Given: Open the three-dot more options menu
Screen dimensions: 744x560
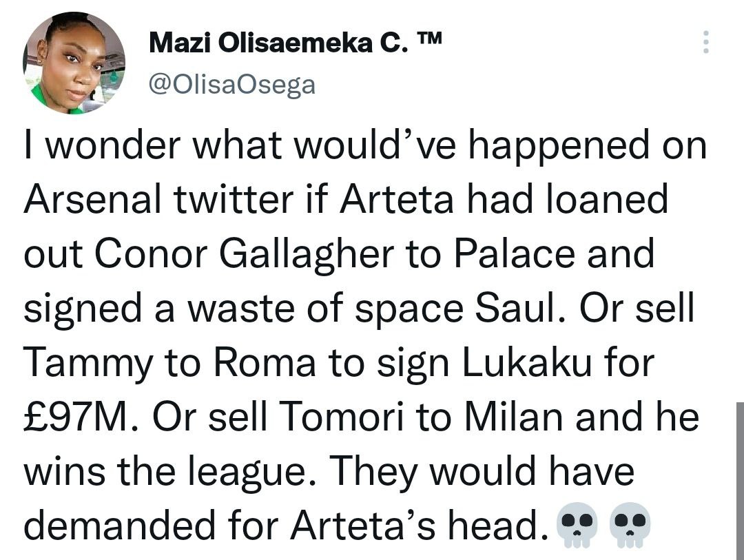Looking at the screenshot, I should pos(704,43).
